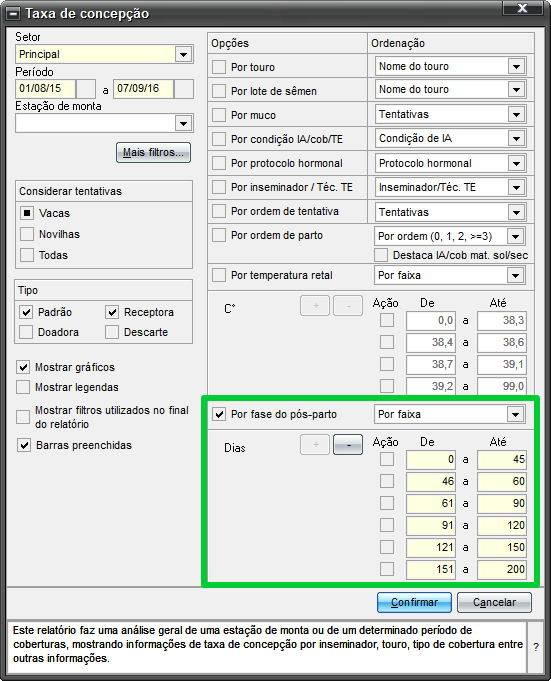Close the Taxa de concepção window

(x=522, y=8)
